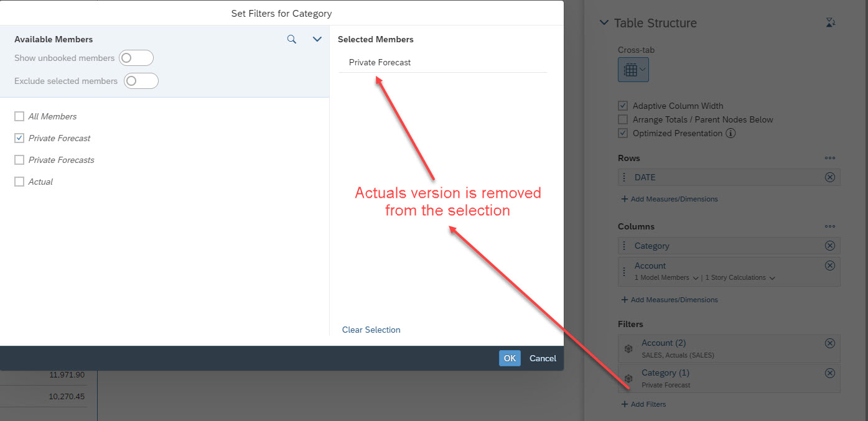
Task: Select table cell value 11,971.90
Action: click(x=67, y=375)
